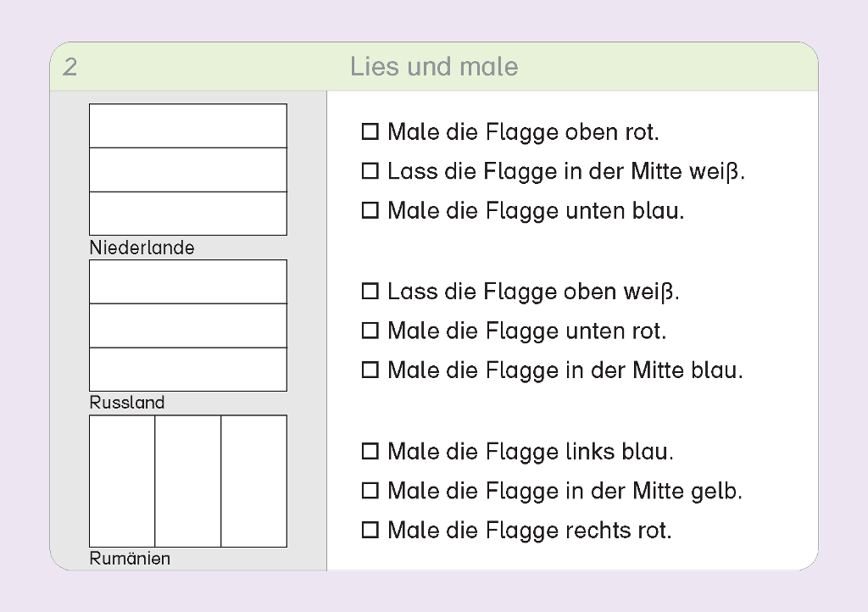Click top stripe of Niederlande flag
The width and height of the screenshot is (868, 612).
click(187, 125)
